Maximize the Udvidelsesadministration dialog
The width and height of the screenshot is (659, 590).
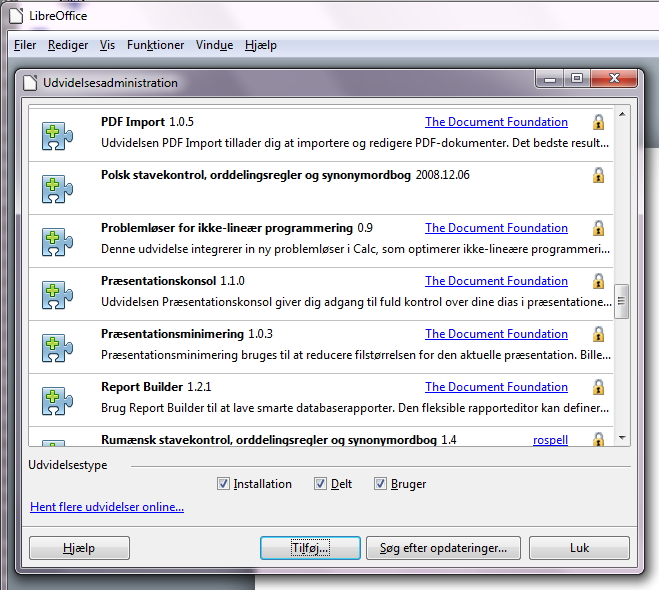[x=577, y=79]
